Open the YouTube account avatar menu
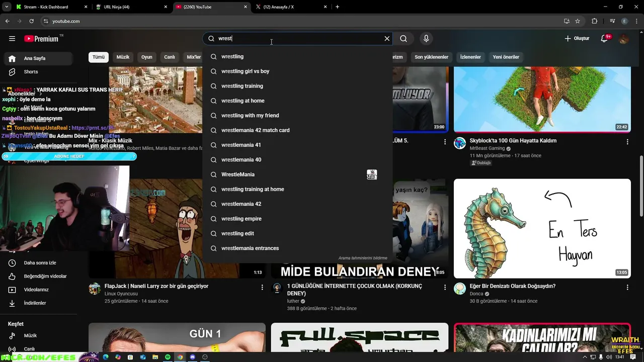The image size is (644, 362). point(624,39)
